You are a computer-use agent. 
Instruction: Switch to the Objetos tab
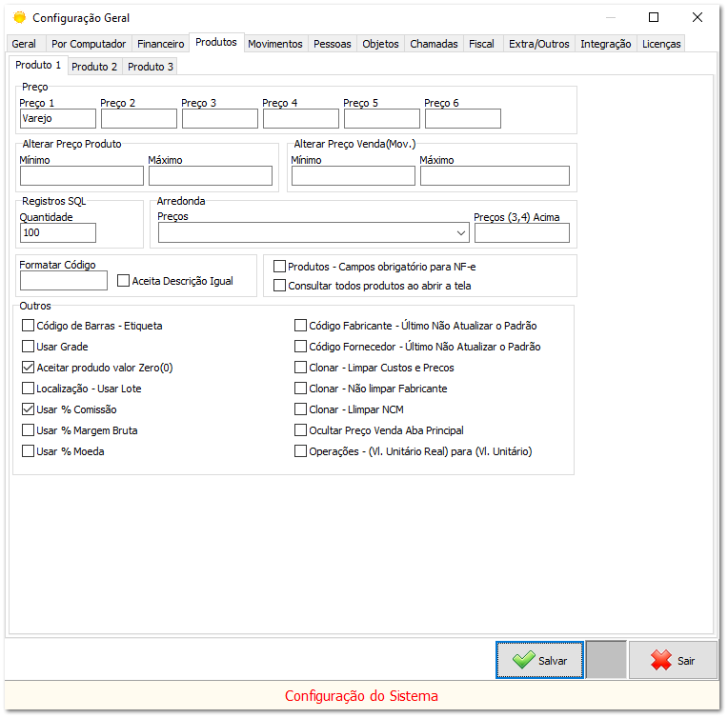(381, 44)
